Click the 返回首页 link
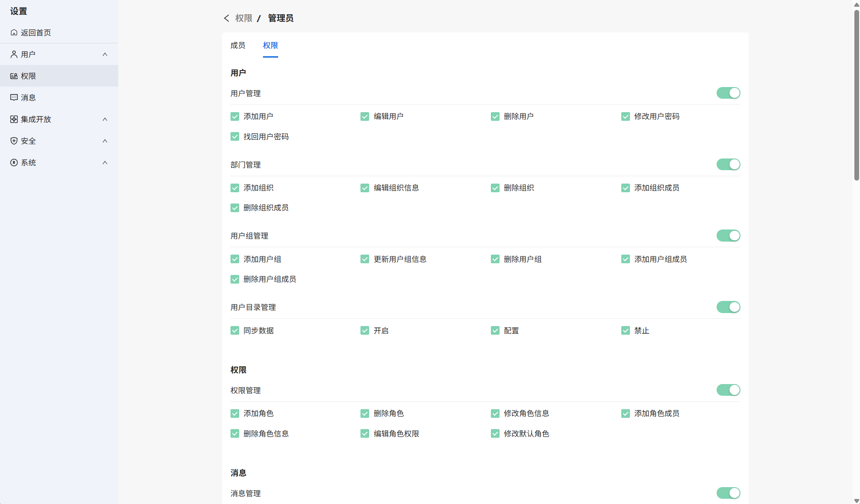The image size is (860, 504). 36,32
